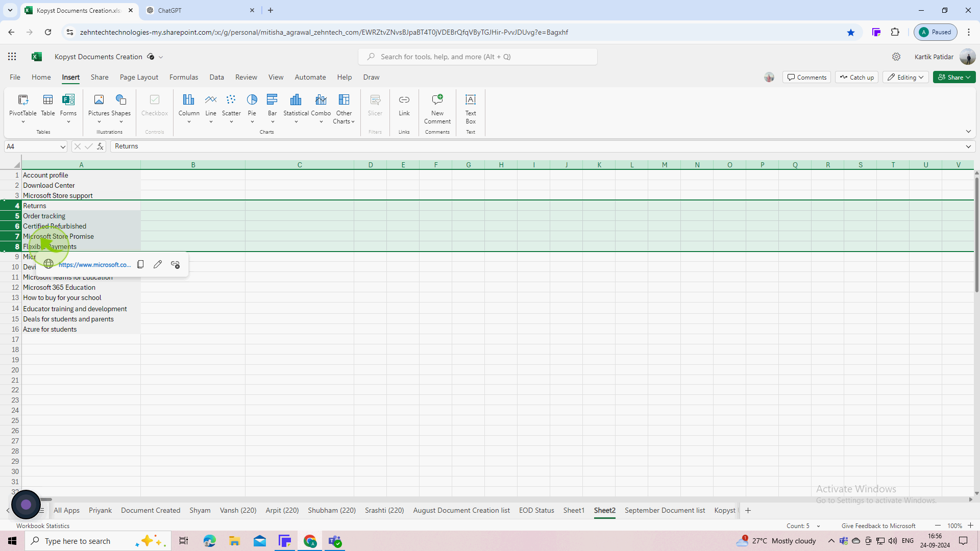This screenshot has height=551, width=980.
Task: Click Give Feedback to Microsoft
Action: pos(878,526)
